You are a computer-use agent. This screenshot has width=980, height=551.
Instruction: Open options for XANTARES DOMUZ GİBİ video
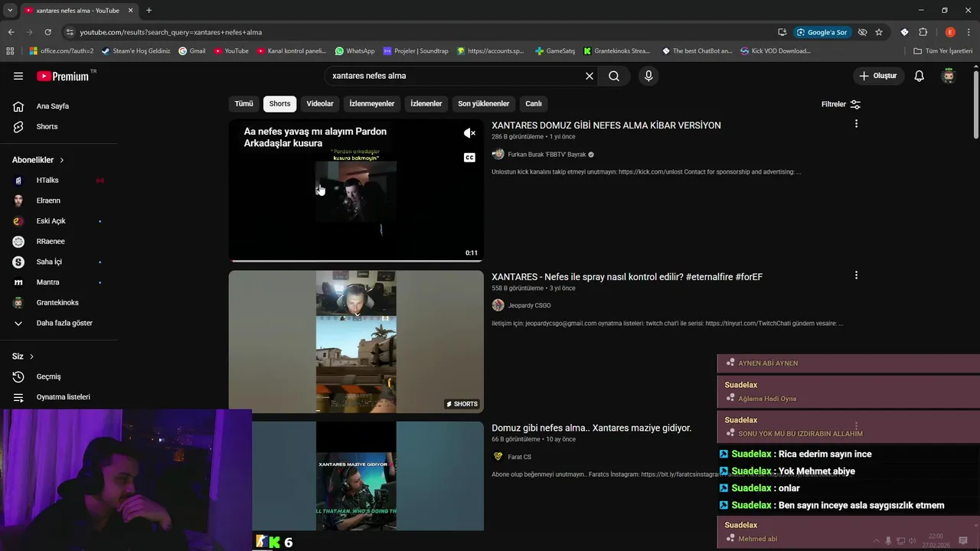click(856, 124)
